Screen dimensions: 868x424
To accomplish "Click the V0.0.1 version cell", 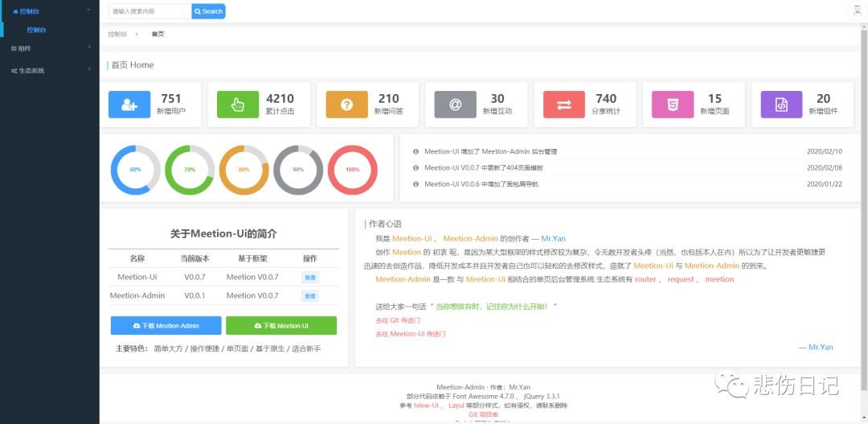I will 194,295.
